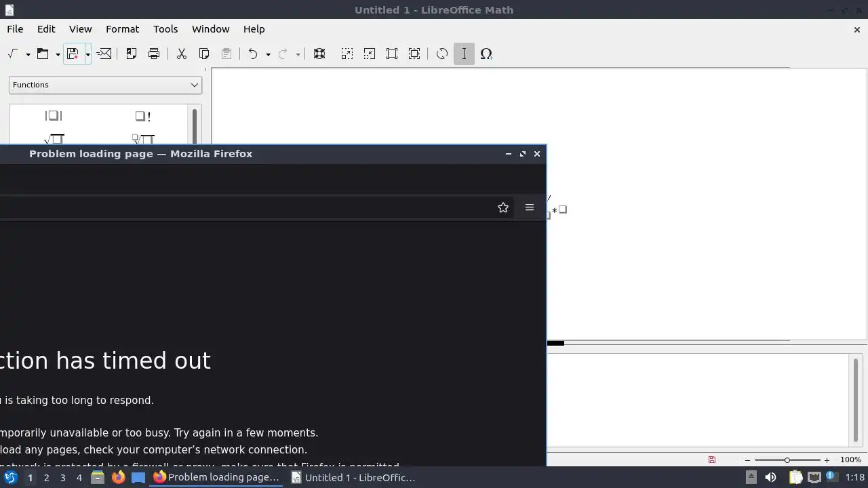
Task: Toggle the Formula Cursor button
Action: (x=464, y=54)
